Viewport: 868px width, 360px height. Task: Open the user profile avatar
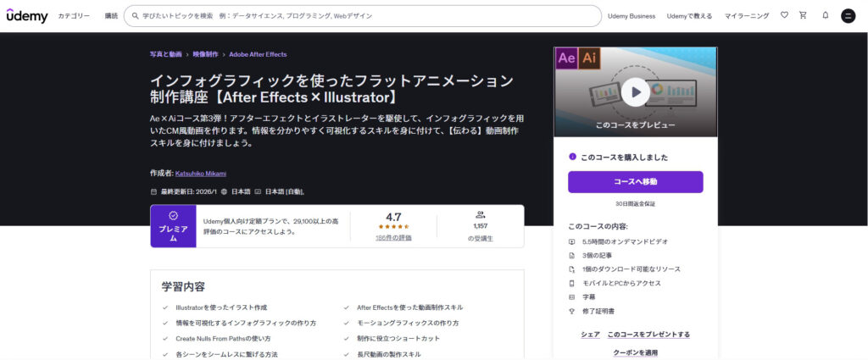(x=848, y=16)
